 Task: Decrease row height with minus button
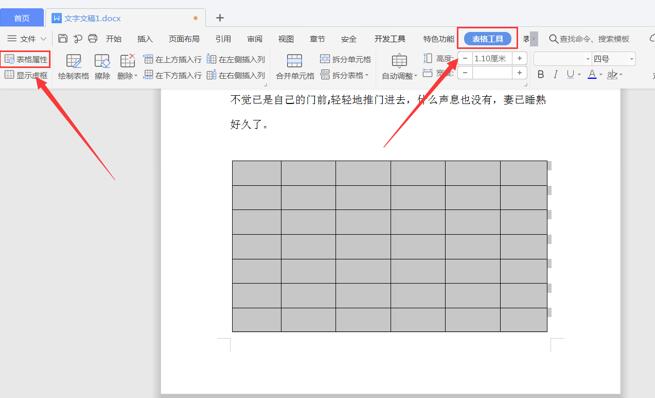pyautogui.click(x=465, y=58)
